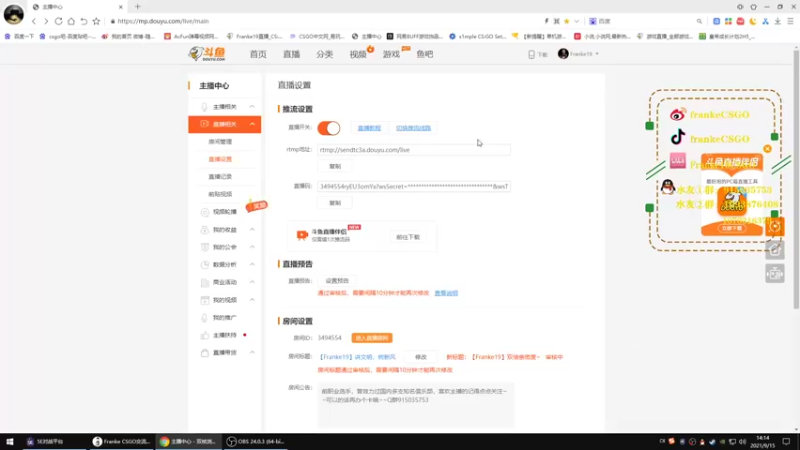Copy the rtmp address with 复制 button

(x=335, y=166)
